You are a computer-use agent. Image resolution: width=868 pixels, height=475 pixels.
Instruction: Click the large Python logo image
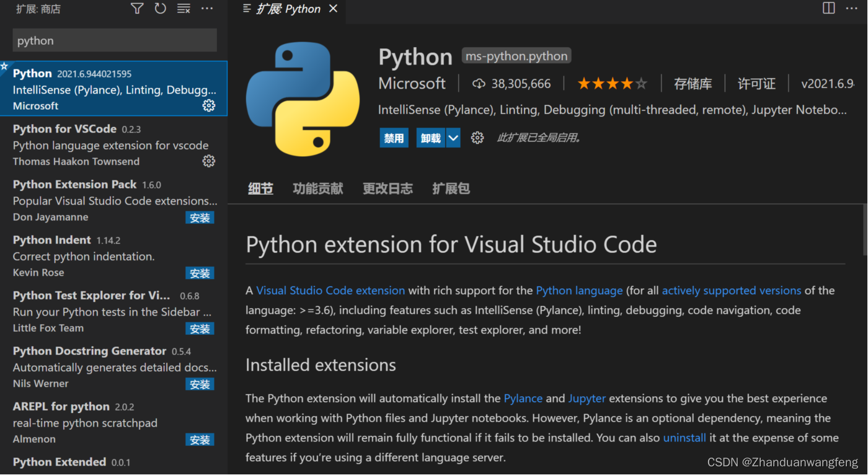point(303,99)
